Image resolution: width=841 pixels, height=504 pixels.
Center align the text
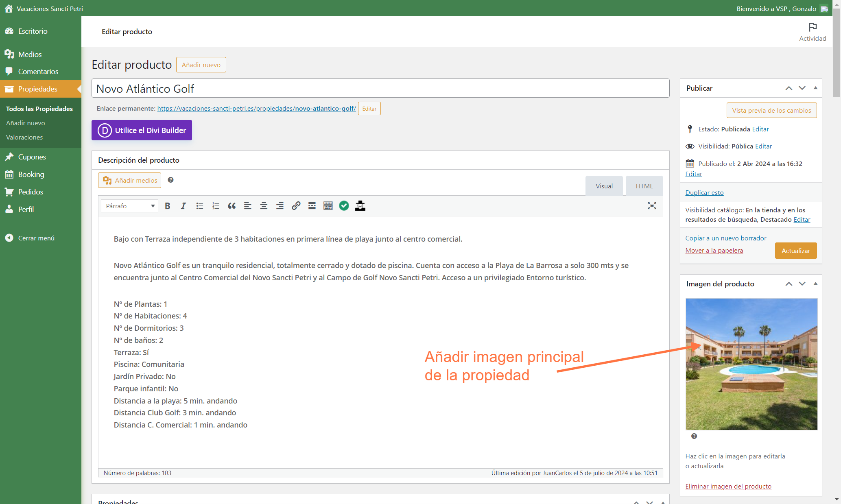click(x=264, y=206)
